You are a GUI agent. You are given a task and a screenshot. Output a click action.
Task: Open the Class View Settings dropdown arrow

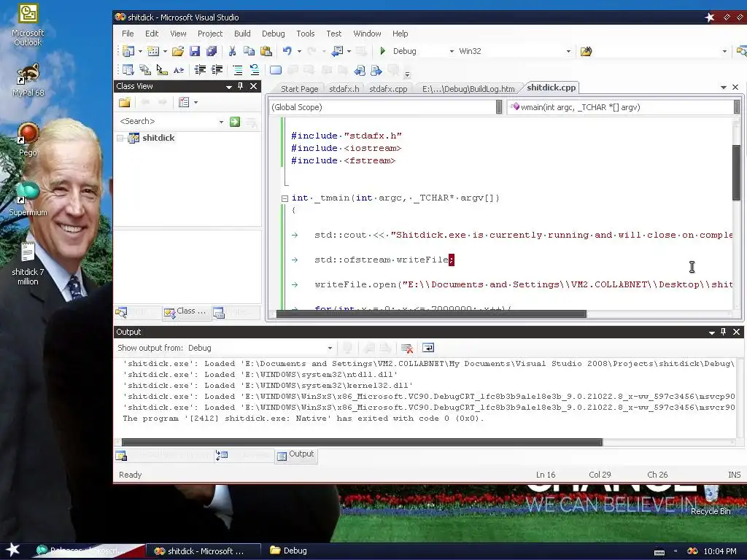pyautogui.click(x=196, y=102)
